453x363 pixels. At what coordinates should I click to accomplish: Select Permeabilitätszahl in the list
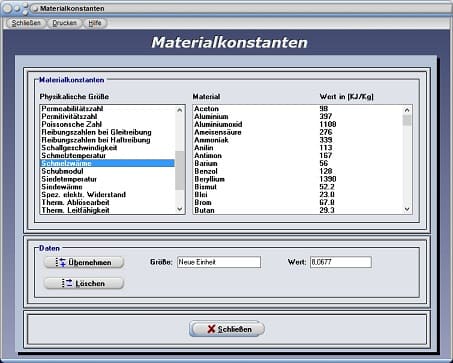107,109
